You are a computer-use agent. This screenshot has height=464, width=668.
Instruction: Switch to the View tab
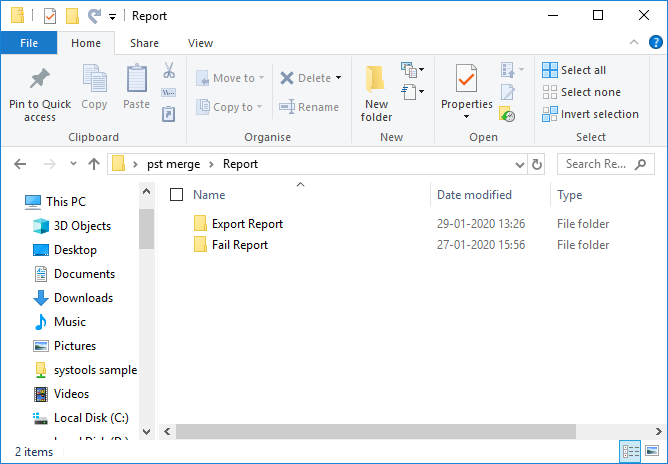click(200, 43)
